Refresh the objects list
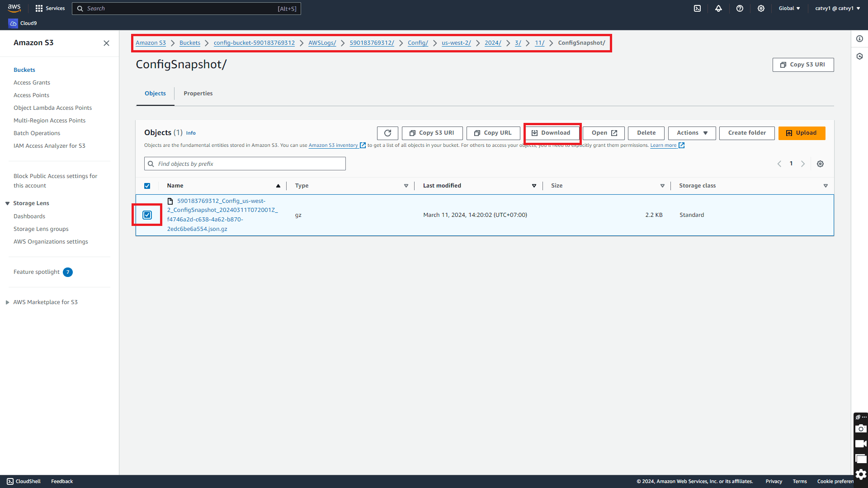 [387, 133]
